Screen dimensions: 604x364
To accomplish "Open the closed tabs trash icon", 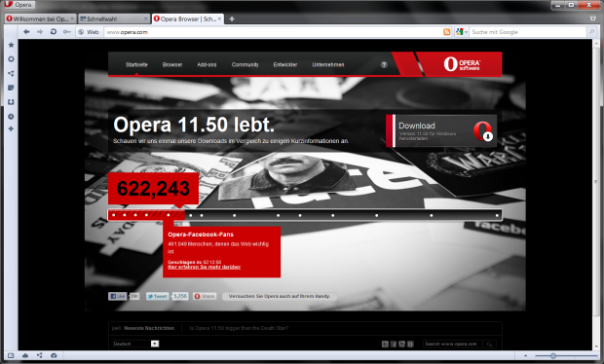I will 593,18.
